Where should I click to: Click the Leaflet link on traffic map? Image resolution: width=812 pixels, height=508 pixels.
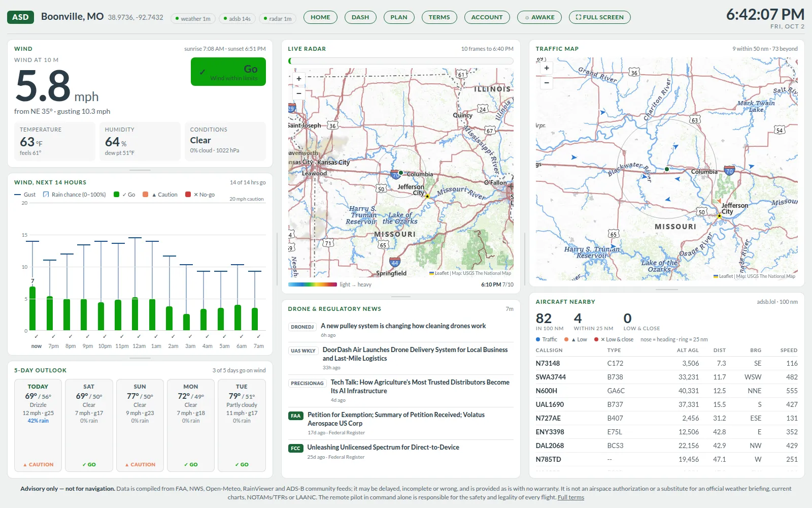(726, 276)
